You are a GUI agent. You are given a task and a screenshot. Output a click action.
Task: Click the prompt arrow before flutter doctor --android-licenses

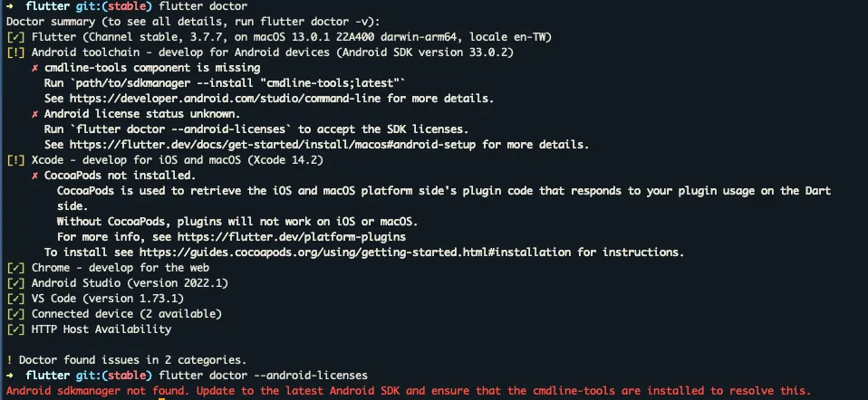[x=9, y=375]
